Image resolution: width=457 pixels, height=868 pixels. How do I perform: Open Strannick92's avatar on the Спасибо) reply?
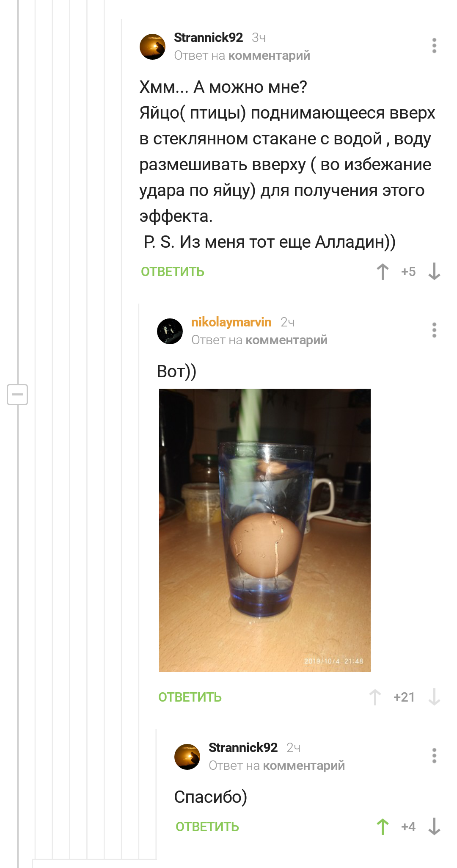pos(187,757)
